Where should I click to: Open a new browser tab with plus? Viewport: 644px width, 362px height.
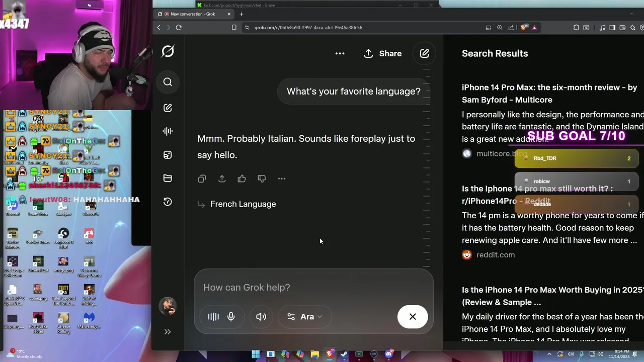(x=242, y=14)
